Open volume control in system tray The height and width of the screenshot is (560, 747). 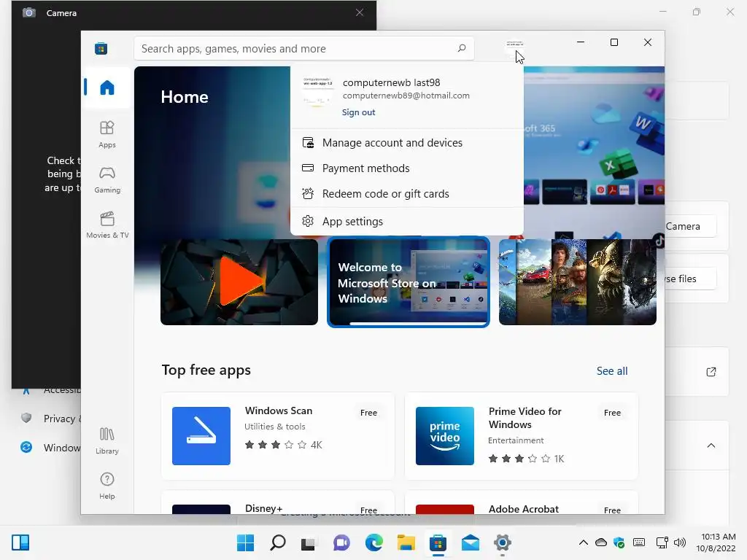[680, 542]
